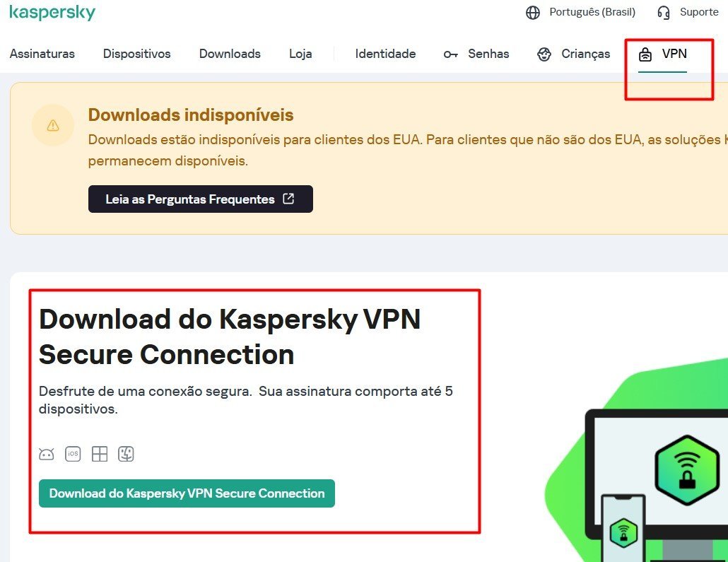Switch to the Downloads tab

pos(230,54)
